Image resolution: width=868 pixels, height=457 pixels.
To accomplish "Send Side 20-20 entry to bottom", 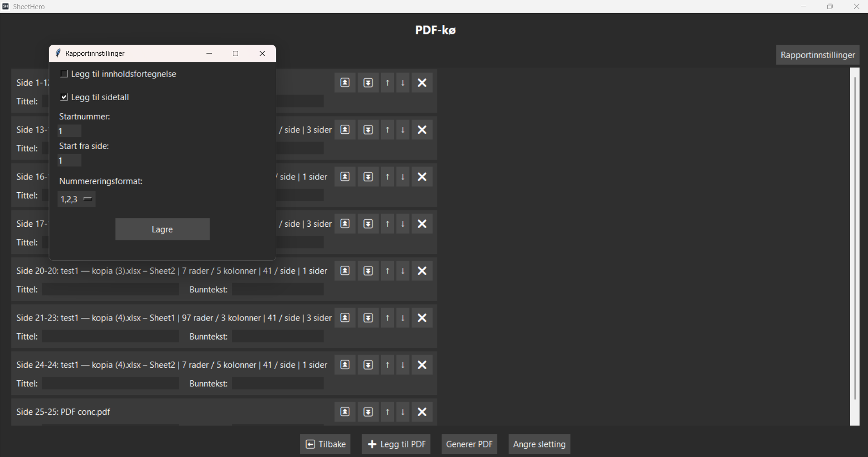I will [x=368, y=271].
